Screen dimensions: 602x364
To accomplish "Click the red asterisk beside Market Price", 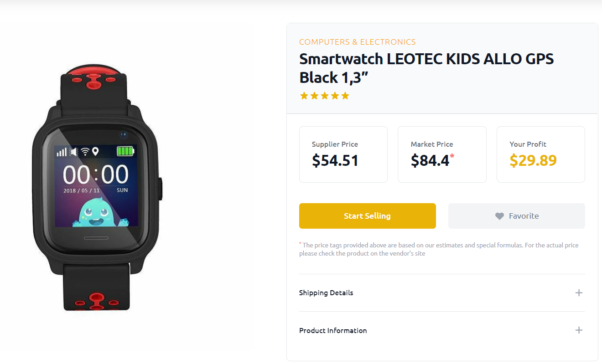I will pyautogui.click(x=452, y=156).
